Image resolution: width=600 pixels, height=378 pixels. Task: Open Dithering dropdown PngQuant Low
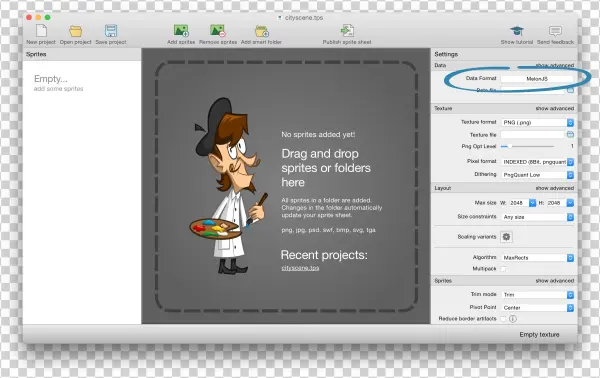(x=538, y=175)
